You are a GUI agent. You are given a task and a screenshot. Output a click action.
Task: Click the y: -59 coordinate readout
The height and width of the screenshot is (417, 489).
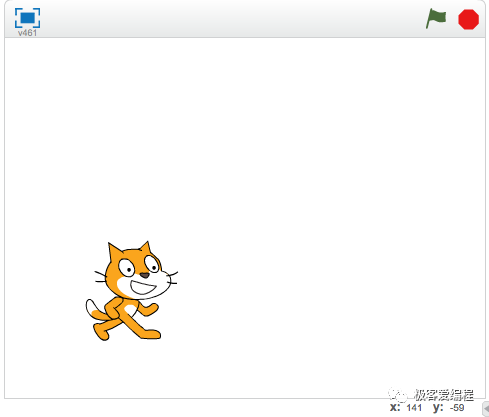[449, 407]
